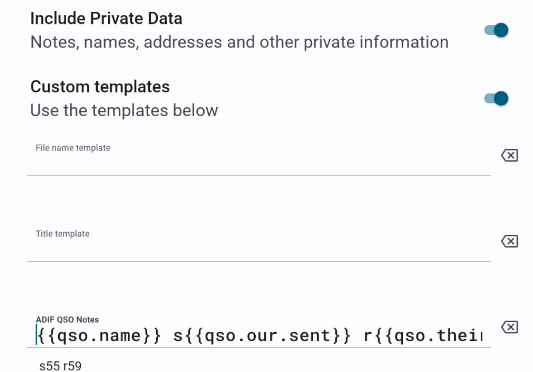Place cursor in the s{{qso.our.sent}} token

(x=262, y=336)
